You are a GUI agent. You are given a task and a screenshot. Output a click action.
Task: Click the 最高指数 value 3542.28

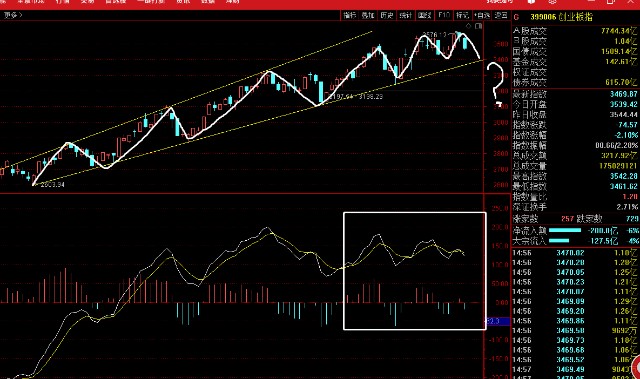[623, 176]
